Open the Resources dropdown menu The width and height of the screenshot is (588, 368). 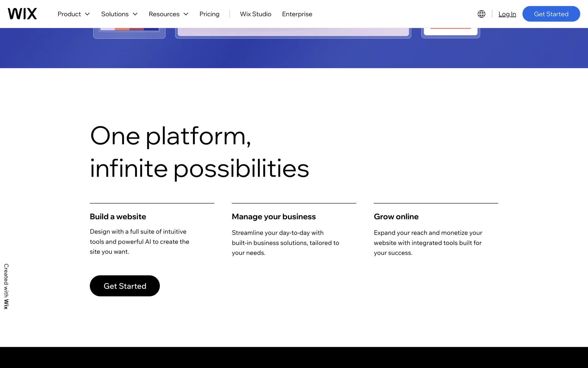point(164,14)
